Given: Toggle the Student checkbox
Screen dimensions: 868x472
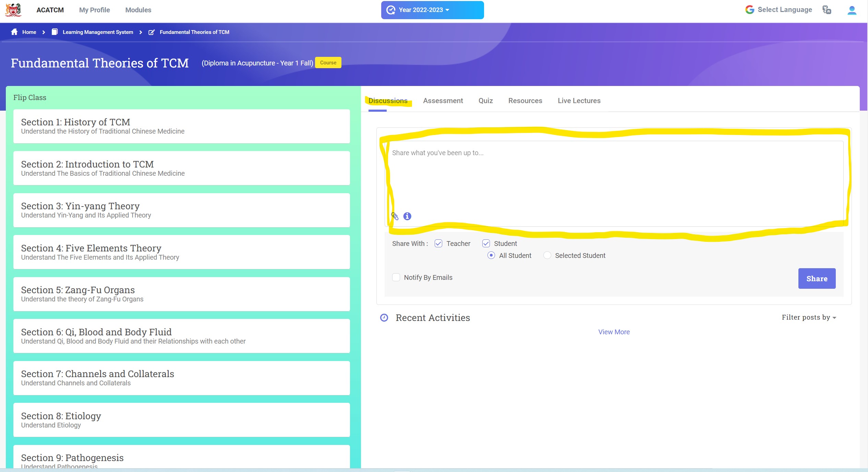Looking at the screenshot, I should pyautogui.click(x=486, y=244).
